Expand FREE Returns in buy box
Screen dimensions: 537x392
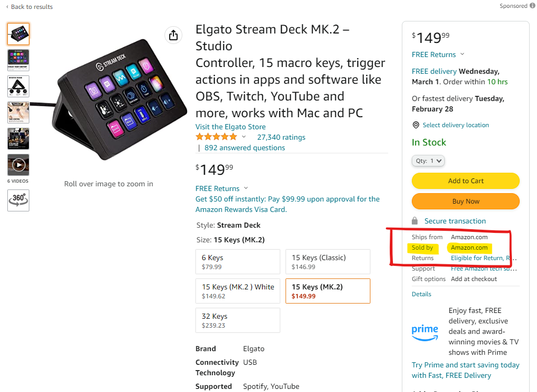click(439, 55)
